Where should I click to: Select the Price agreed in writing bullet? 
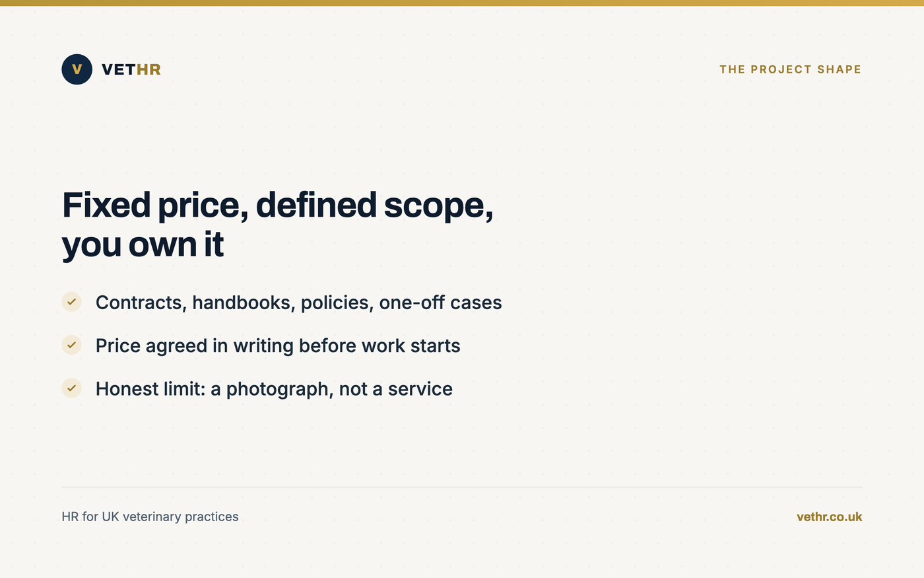(278, 345)
